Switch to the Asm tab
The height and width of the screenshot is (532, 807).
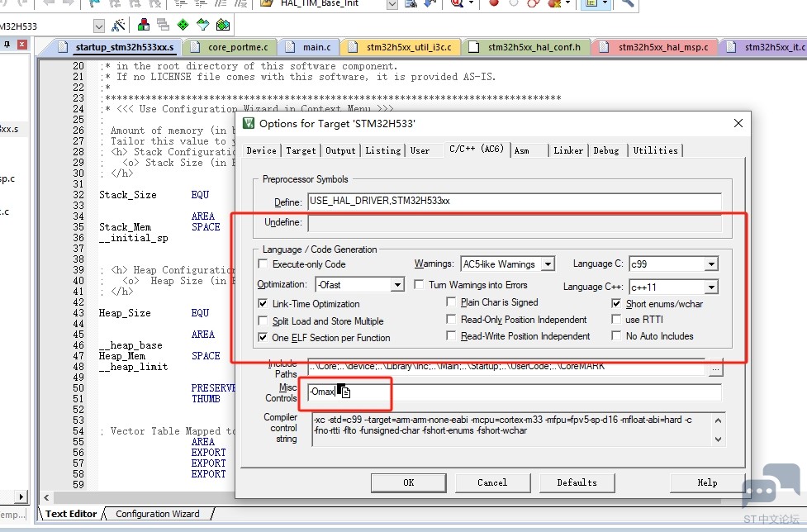point(521,150)
